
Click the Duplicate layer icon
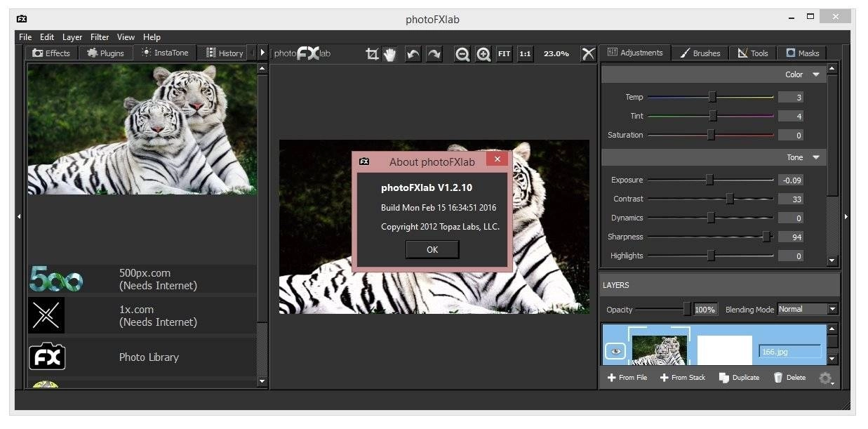coord(724,378)
